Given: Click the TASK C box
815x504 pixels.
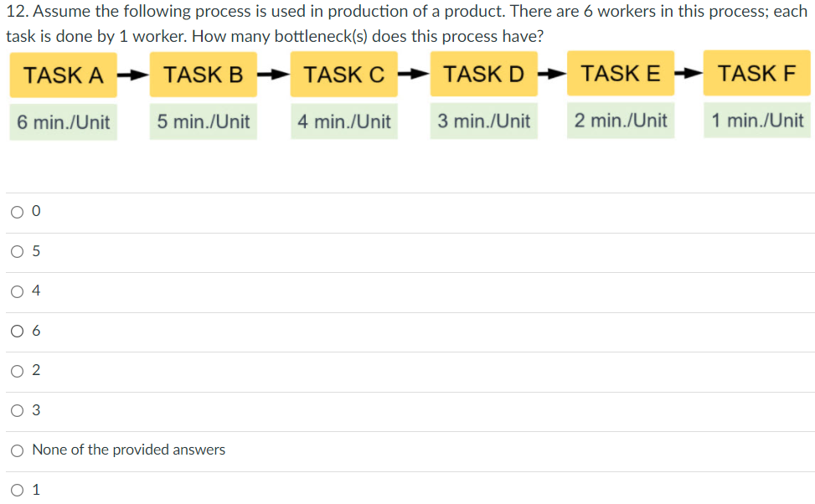Looking at the screenshot, I should 343,75.
